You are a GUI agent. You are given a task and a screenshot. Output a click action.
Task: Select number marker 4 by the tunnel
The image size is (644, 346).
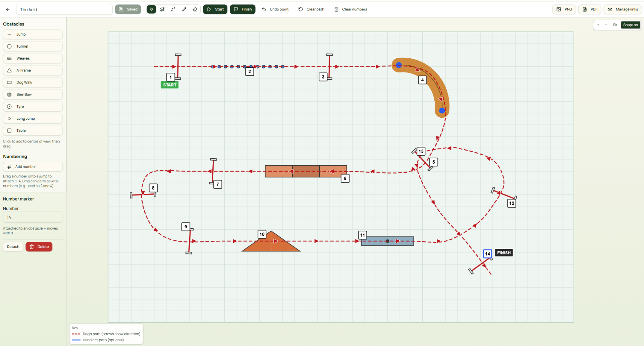click(x=422, y=80)
